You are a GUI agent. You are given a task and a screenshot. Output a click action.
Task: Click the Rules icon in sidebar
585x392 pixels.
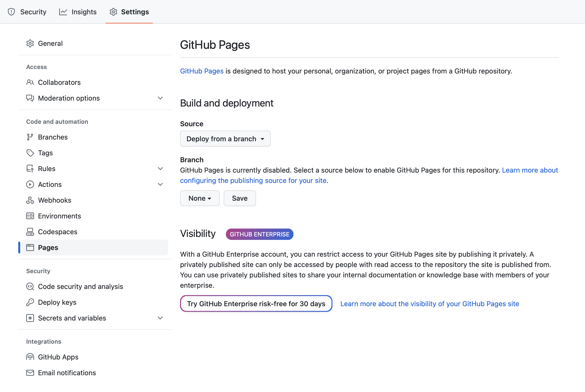click(x=30, y=168)
